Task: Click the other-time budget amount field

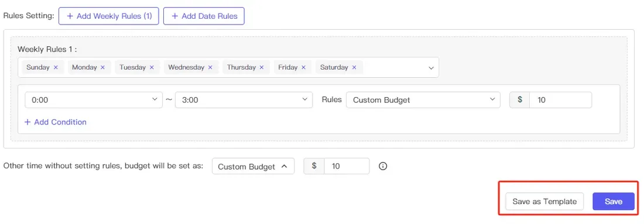Action: pos(347,166)
